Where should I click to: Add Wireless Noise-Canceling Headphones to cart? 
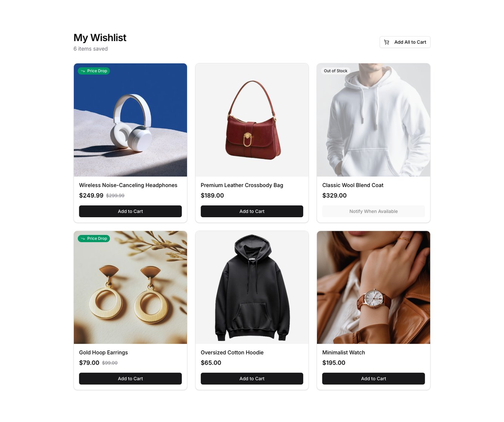(x=131, y=212)
